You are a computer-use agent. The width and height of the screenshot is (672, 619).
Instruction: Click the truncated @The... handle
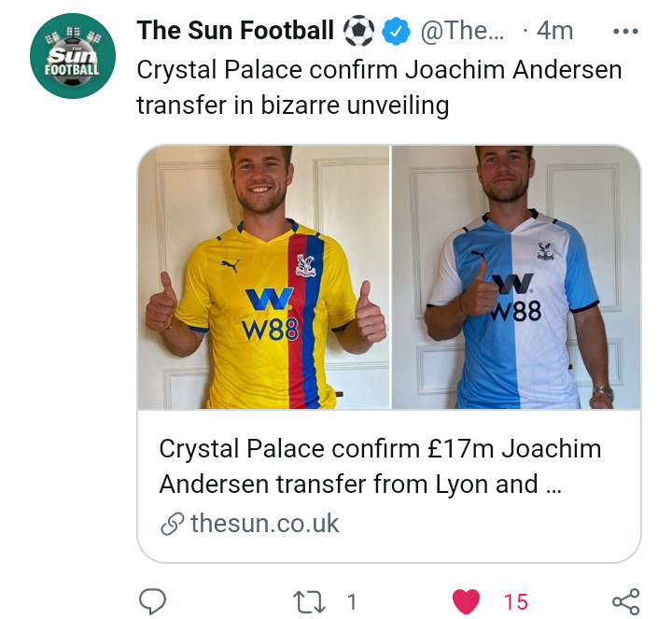tap(462, 31)
